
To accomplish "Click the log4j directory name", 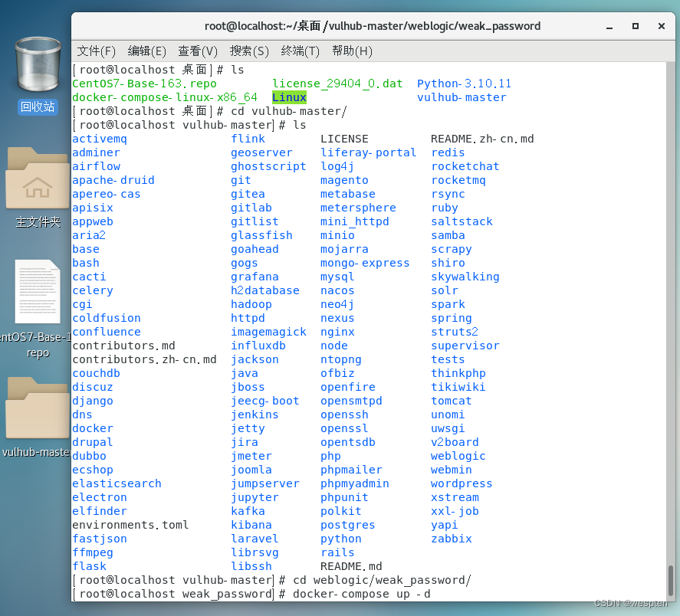I will [x=337, y=166].
